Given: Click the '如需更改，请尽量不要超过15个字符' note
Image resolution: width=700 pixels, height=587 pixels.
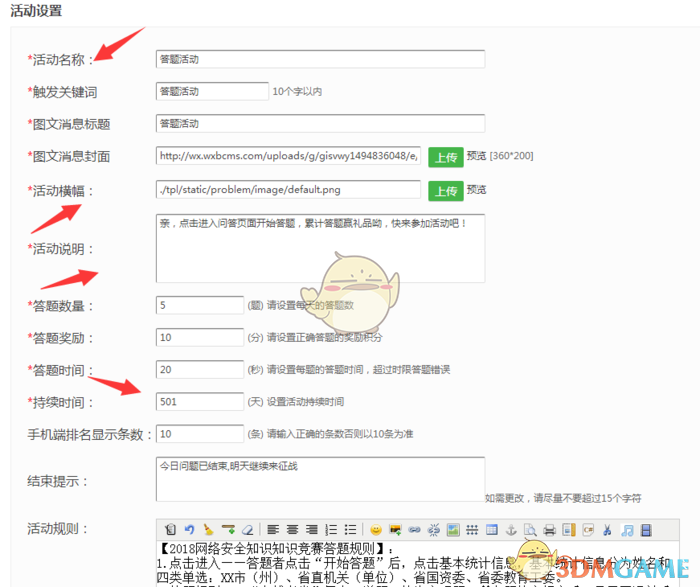Looking at the screenshot, I should tap(563, 498).
